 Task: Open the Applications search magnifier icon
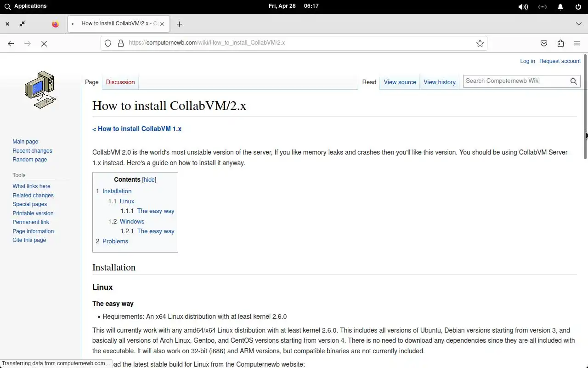tap(7, 6)
